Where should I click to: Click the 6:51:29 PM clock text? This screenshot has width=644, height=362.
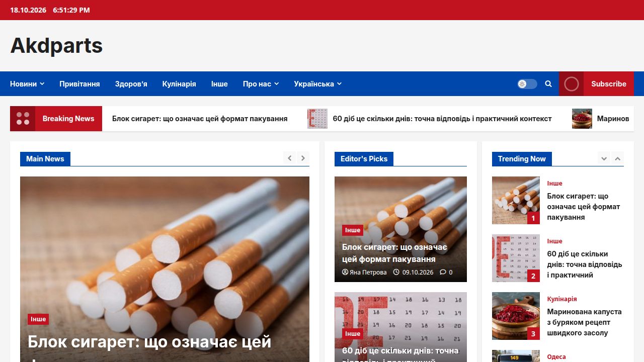pos(71,10)
